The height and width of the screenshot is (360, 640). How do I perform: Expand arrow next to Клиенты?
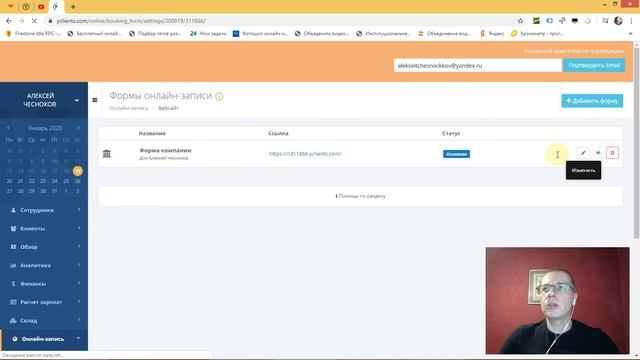79,228
